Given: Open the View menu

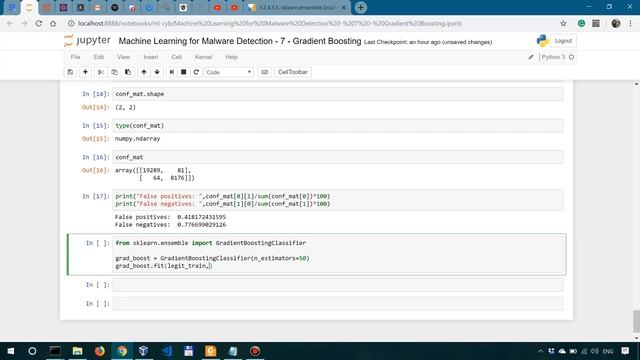Looking at the screenshot, I should pyautogui.click(x=123, y=57).
